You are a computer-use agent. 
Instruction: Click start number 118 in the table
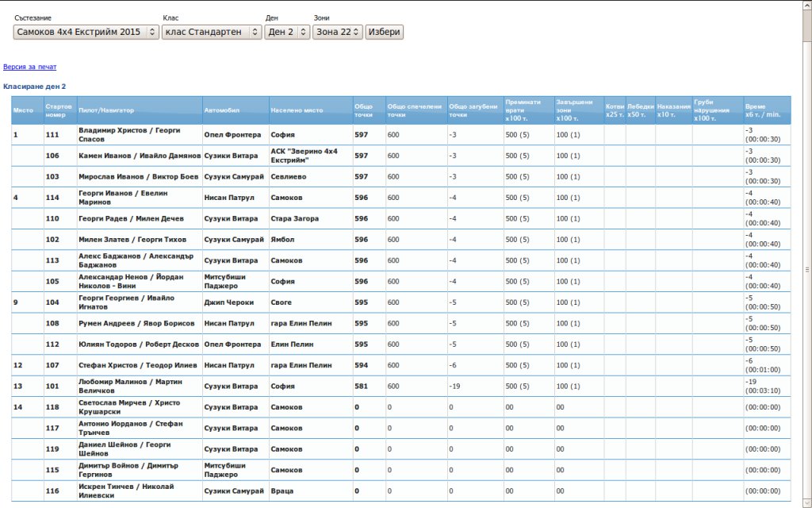tap(52, 407)
